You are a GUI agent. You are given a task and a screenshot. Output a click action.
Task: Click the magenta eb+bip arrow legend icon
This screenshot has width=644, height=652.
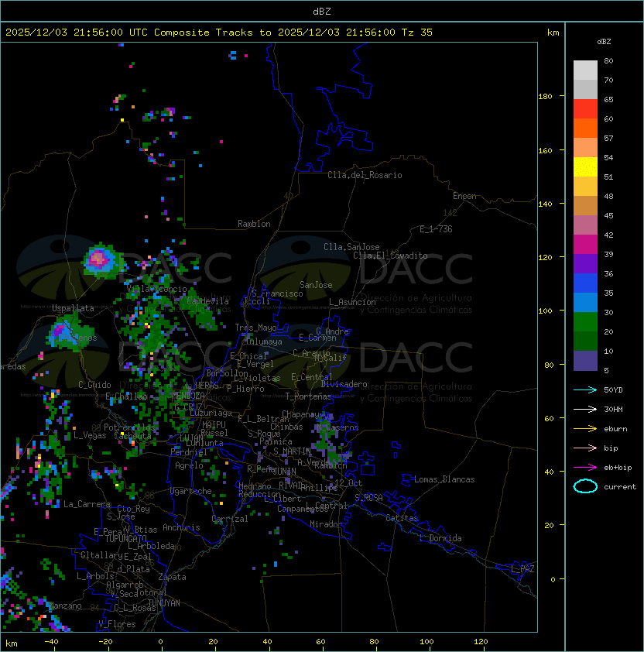tap(585, 468)
